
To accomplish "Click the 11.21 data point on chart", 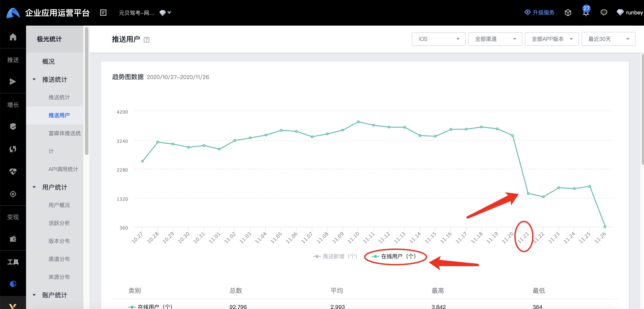I will pyautogui.click(x=528, y=194).
